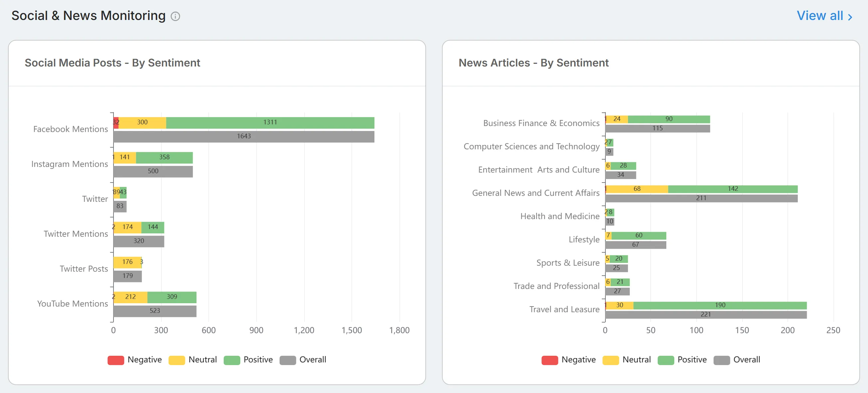Click Travel and Leasure overall bar 221
This screenshot has height=393, width=868.
[706, 315]
